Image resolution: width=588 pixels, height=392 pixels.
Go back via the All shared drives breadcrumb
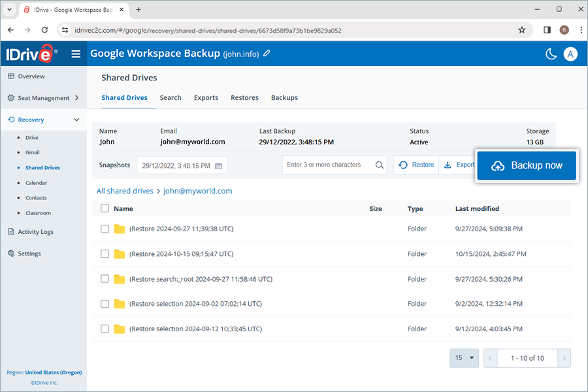coord(125,191)
